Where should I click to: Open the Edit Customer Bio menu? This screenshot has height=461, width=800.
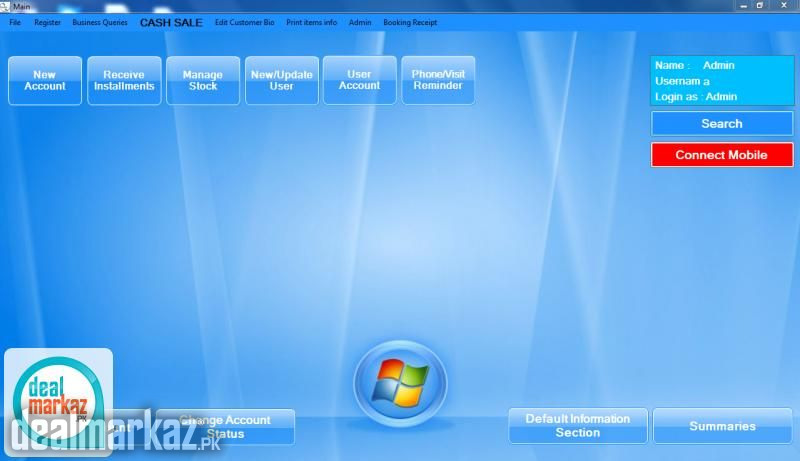point(244,22)
